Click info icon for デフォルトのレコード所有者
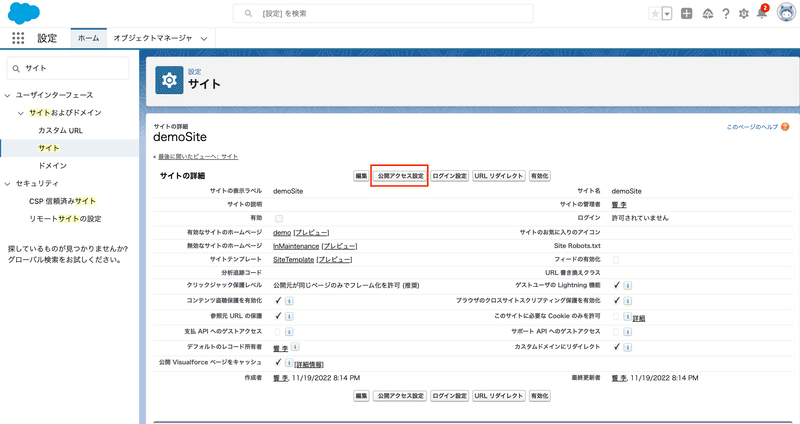This screenshot has height=424, width=800. 295,347
